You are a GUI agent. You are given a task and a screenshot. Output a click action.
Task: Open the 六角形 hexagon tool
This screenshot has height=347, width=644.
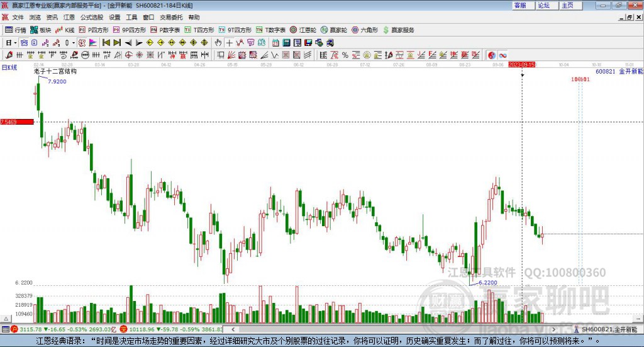pos(365,30)
